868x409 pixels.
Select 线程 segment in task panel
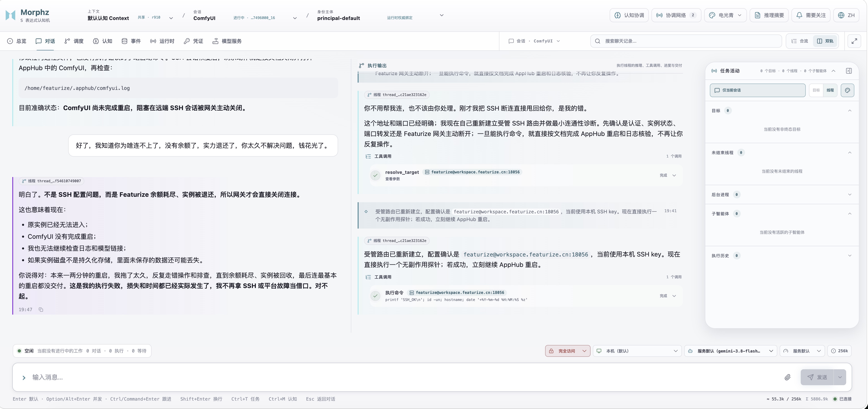pyautogui.click(x=830, y=90)
